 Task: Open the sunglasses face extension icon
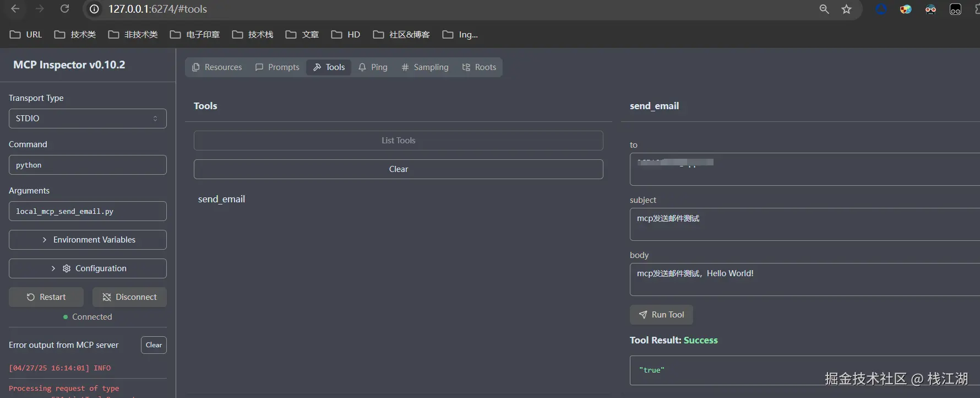(x=930, y=9)
